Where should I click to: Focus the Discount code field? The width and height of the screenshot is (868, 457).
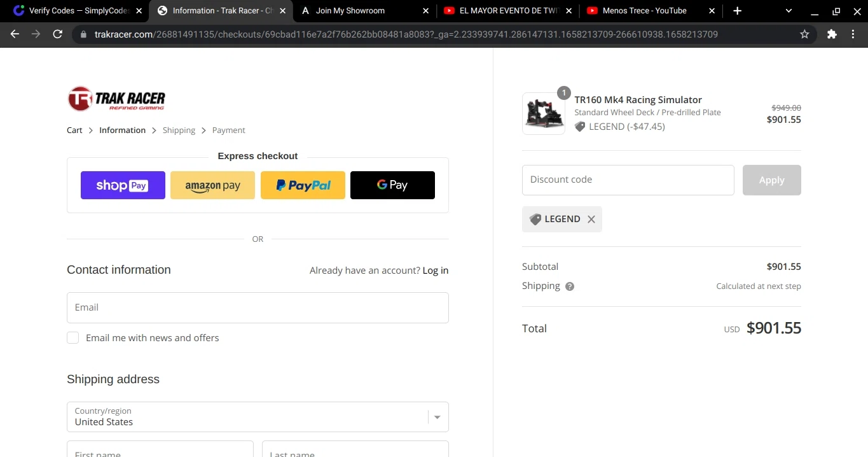pos(628,180)
